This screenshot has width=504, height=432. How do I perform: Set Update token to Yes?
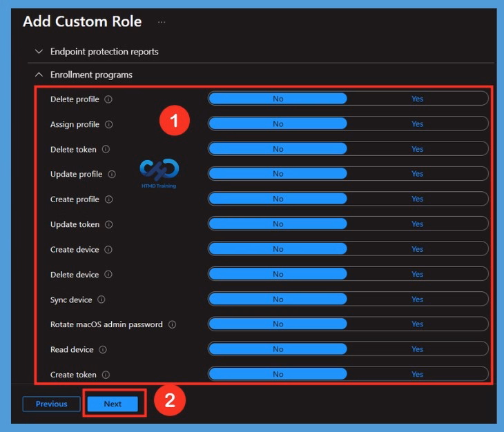click(417, 224)
